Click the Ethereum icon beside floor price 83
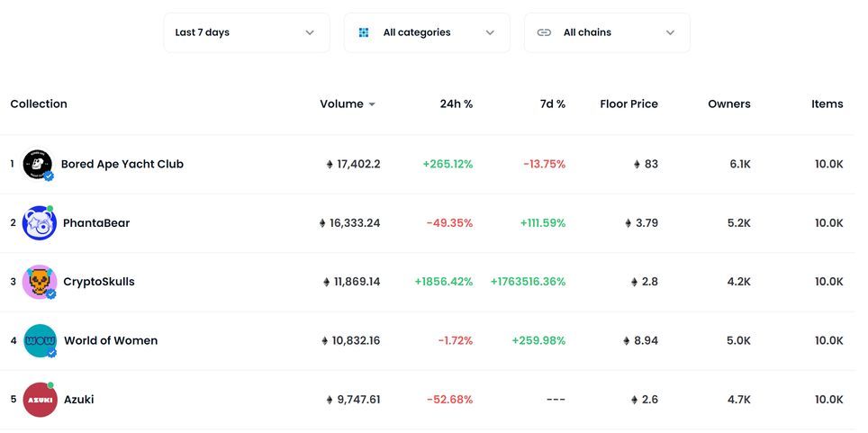 pos(637,165)
